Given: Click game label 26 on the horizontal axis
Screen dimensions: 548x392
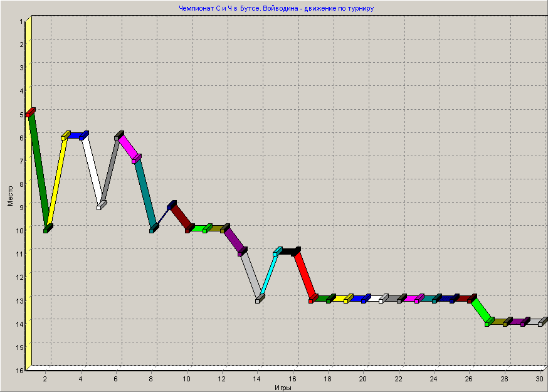Looking at the screenshot, I should click(x=469, y=379).
